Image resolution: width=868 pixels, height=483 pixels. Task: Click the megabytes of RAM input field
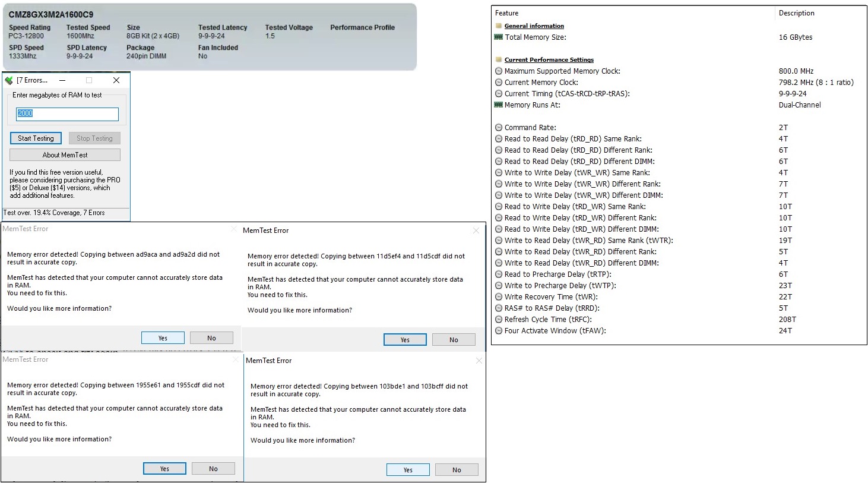pyautogui.click(x=67, y=113)
